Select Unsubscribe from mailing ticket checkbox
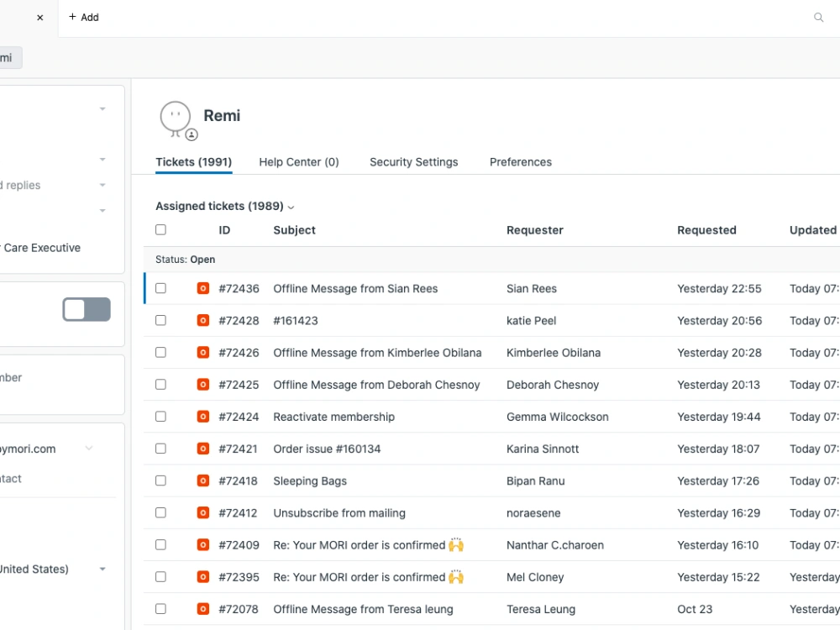The width and height of the screenshot is (840, 630). (x=160, y=512)
